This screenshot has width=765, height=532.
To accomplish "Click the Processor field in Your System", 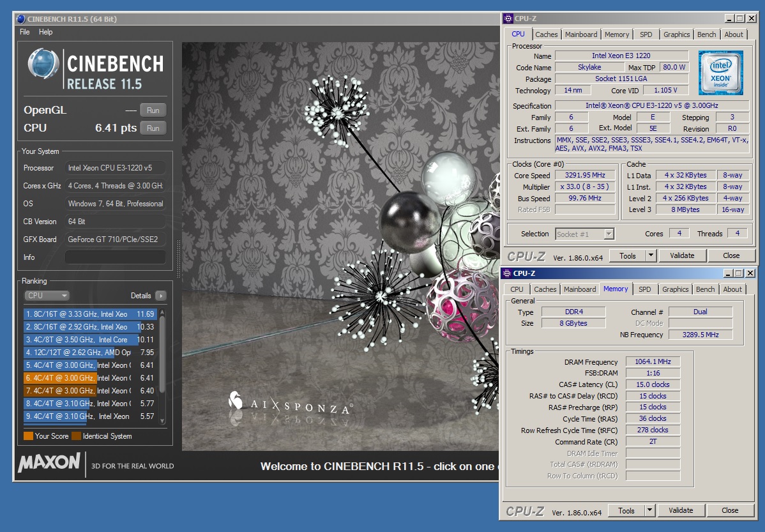I will point(115,168).
